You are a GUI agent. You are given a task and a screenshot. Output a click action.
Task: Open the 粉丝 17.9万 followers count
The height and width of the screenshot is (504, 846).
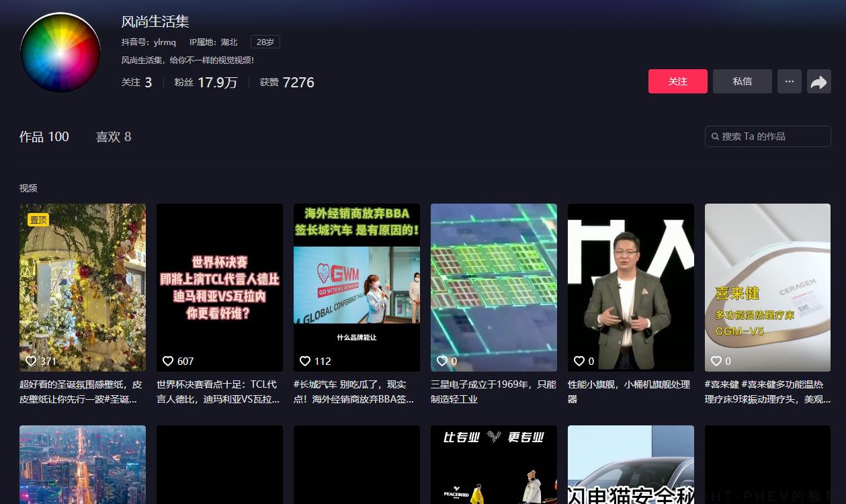pyautogui.click(x=206, y=82)
